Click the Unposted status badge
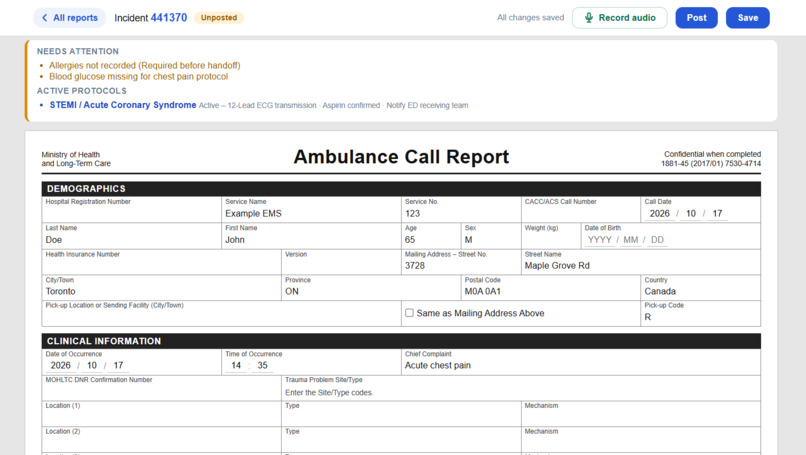This screenshot has height=455, width=806. click(219, 17)
